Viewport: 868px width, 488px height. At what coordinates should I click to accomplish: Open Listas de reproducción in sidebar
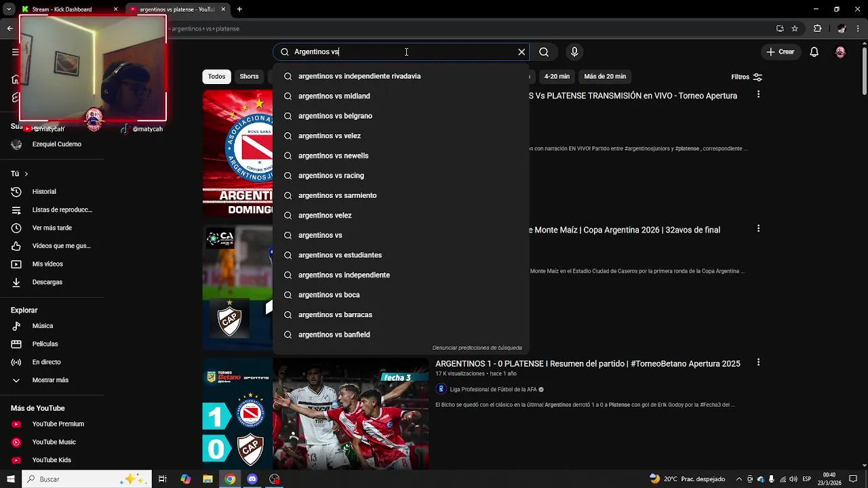[52, 210]
